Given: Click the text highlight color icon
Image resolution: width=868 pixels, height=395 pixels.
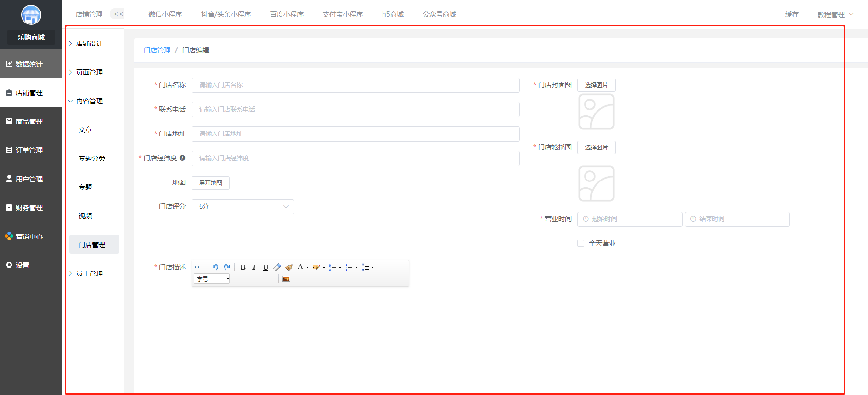Looking at the screenshot, I should (316, 267).
